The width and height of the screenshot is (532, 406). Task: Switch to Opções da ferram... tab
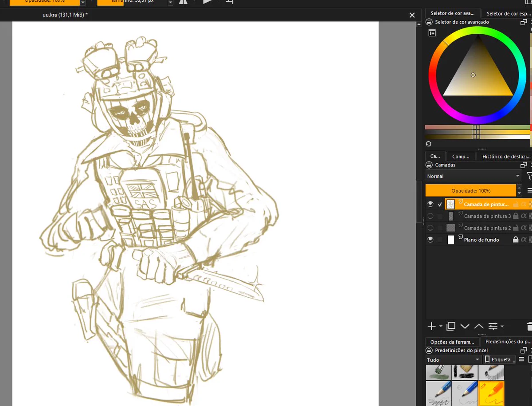tap(452, 342)
